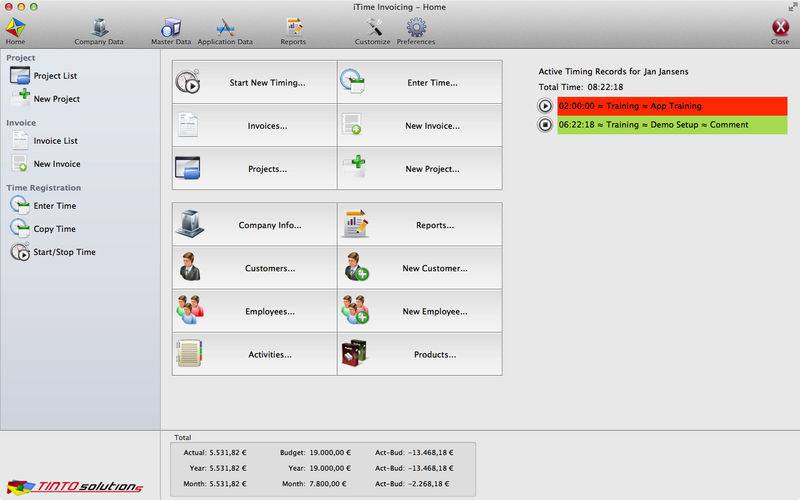Viewport: 800px width, 500px height.
Task: Open Company Info... grid button
Action: pos(255,224)
